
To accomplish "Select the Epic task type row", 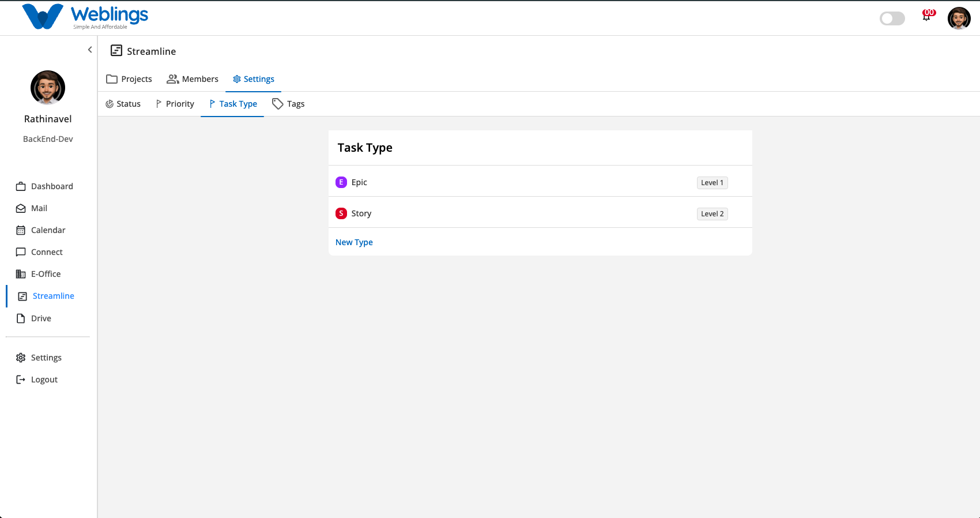I will coord(540,182).
